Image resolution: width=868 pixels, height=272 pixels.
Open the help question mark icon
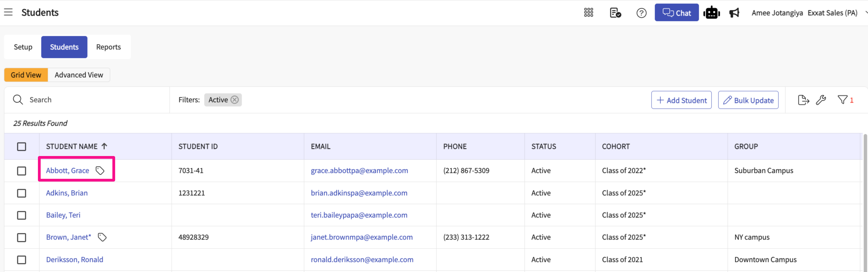tap(641, 13)
